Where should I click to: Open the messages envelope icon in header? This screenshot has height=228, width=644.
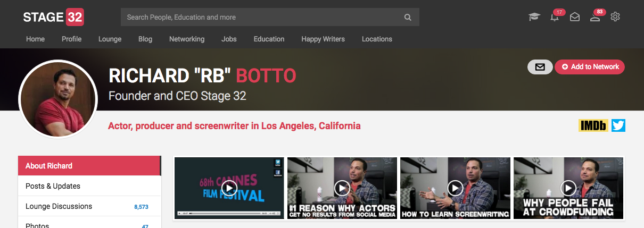[x=575, y=17]
